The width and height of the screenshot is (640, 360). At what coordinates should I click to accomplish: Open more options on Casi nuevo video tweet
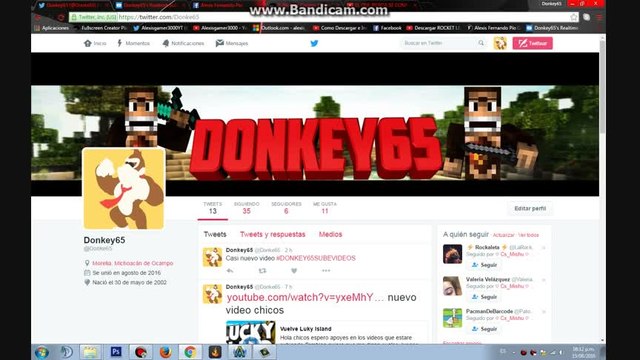(326, 271)
